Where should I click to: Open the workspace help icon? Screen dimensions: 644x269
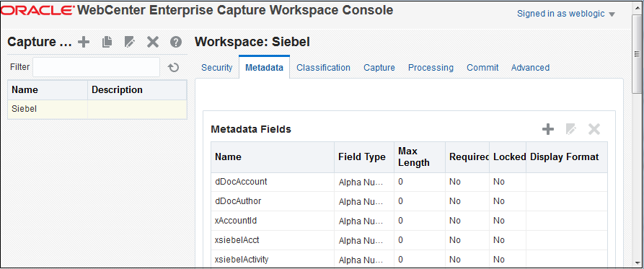point(176,42)
